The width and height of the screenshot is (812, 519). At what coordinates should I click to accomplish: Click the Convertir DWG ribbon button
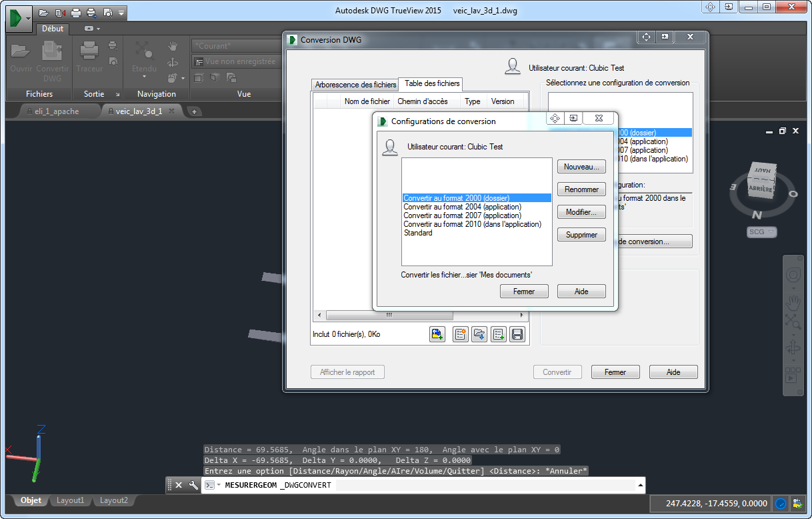pyautogui.click(x=53, y=61)
